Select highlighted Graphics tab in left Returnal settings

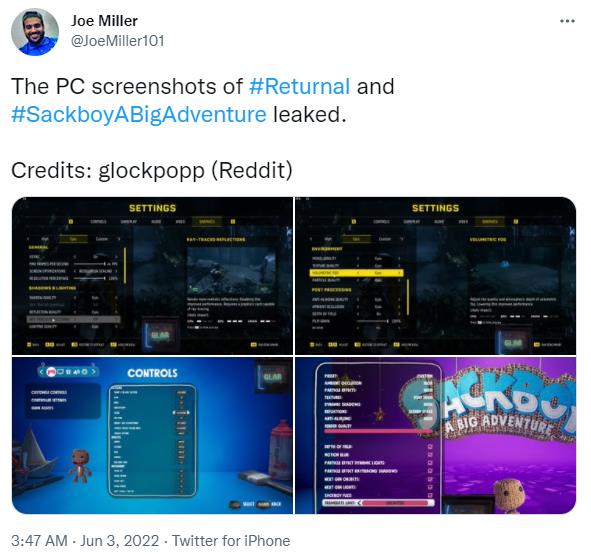(207, 222)
